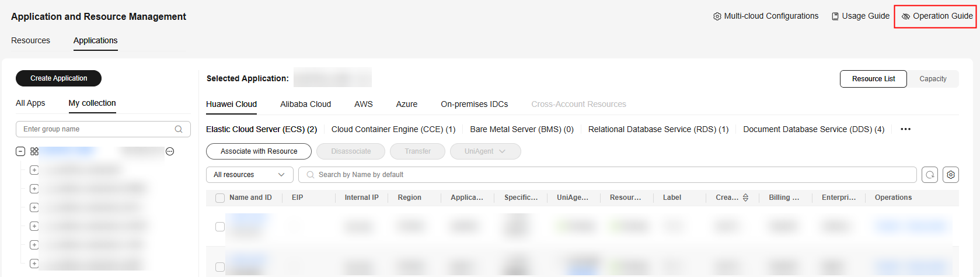Click the ellipsis icon next to application group
This screenshot has height=277, width=980.
pyautogui.click(x=170, y=151)
